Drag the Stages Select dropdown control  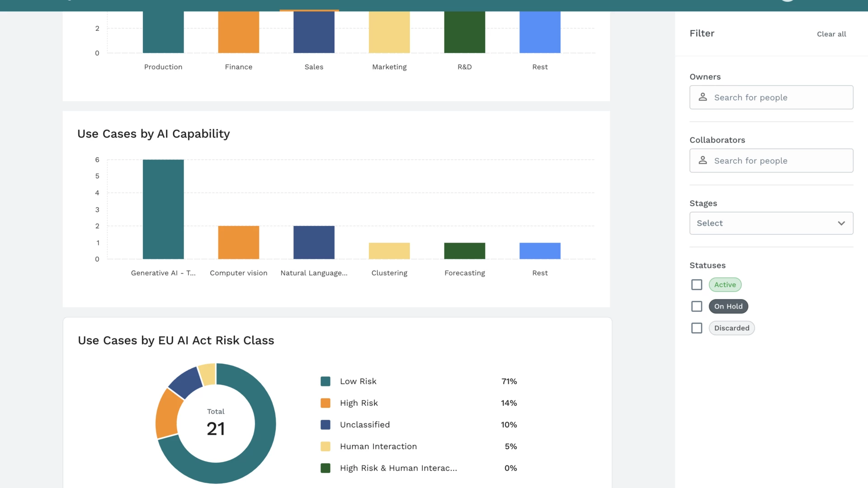click(x=771, y=223)
